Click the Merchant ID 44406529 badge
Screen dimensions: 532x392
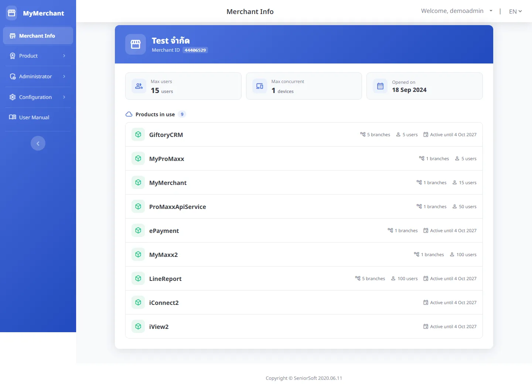pos(195,50)
